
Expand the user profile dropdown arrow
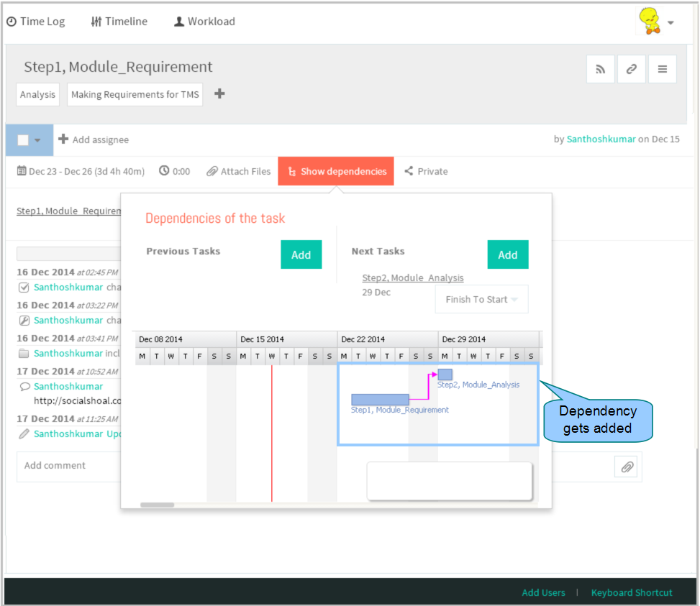point(671,22)
